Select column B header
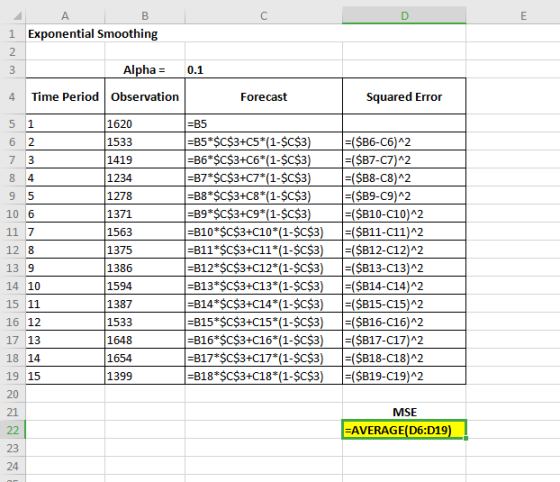Image resolution: width=560 pixels, height=482 pixels. [x=145, y=16]
